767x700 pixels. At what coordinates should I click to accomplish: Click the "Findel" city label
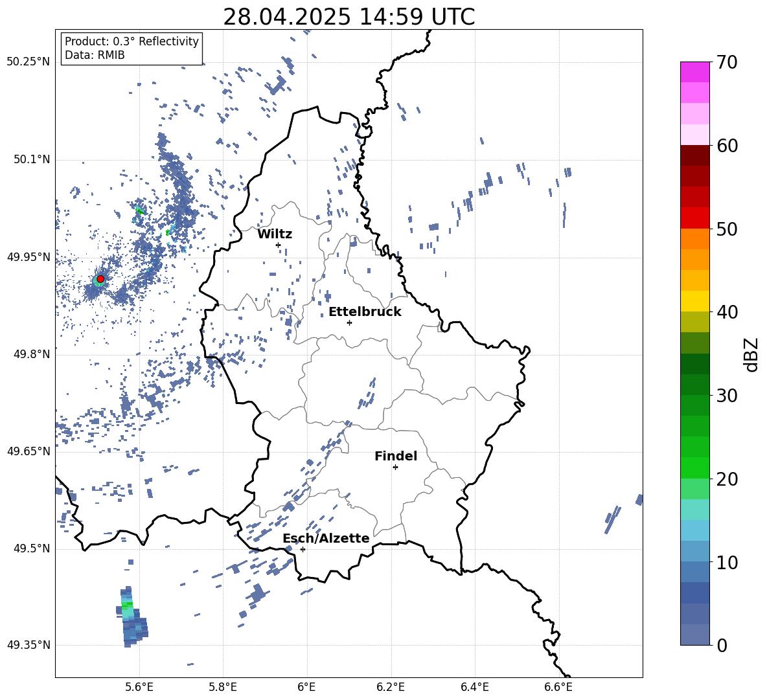click(396, 456)
